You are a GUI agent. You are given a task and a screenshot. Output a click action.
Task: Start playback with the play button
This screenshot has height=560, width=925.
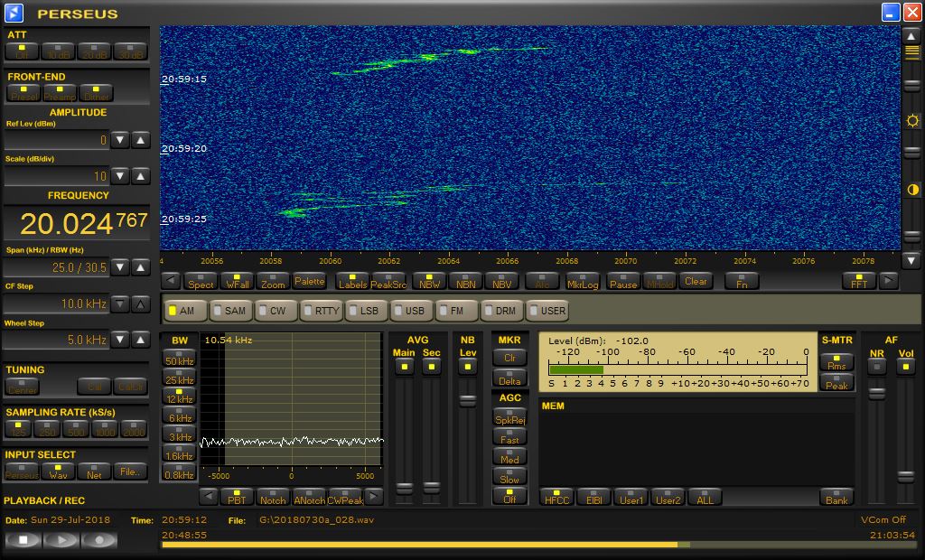pos(61,539)
